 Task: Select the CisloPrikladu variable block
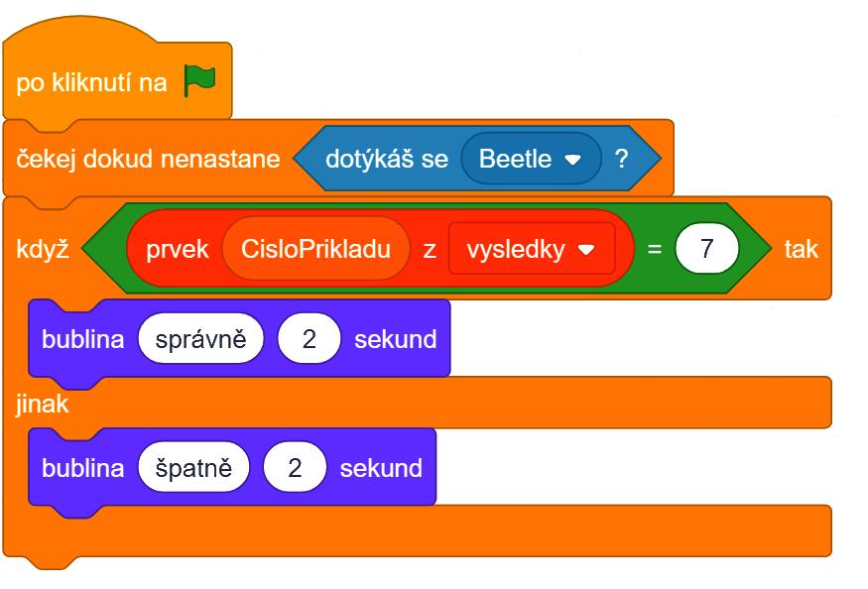point(315,249)
